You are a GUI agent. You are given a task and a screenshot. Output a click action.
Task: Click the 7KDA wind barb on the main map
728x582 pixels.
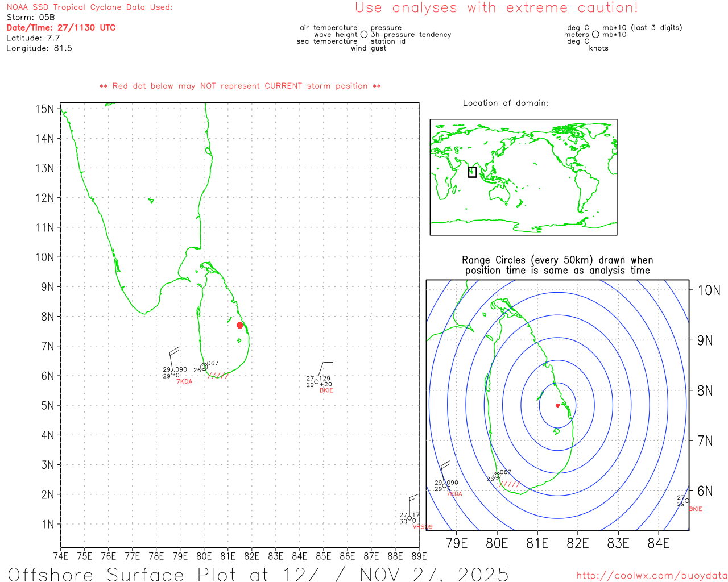pos(173,358)
